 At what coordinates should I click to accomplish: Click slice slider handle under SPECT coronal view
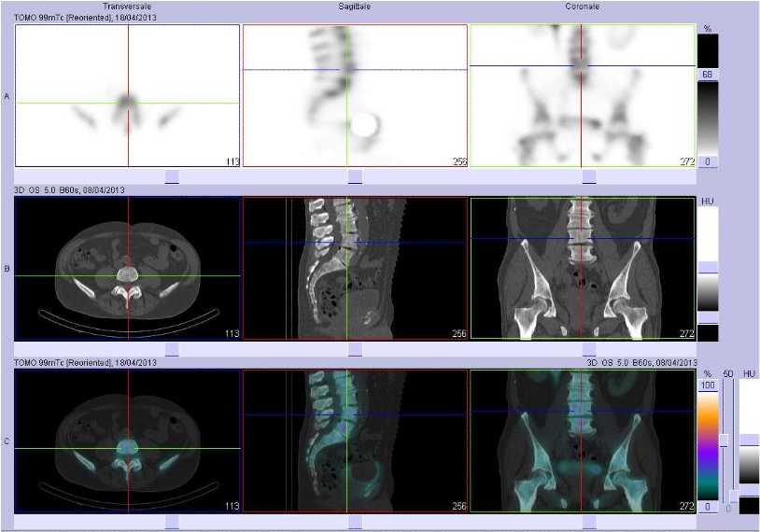pyautogui.click(x=589, y=176)
